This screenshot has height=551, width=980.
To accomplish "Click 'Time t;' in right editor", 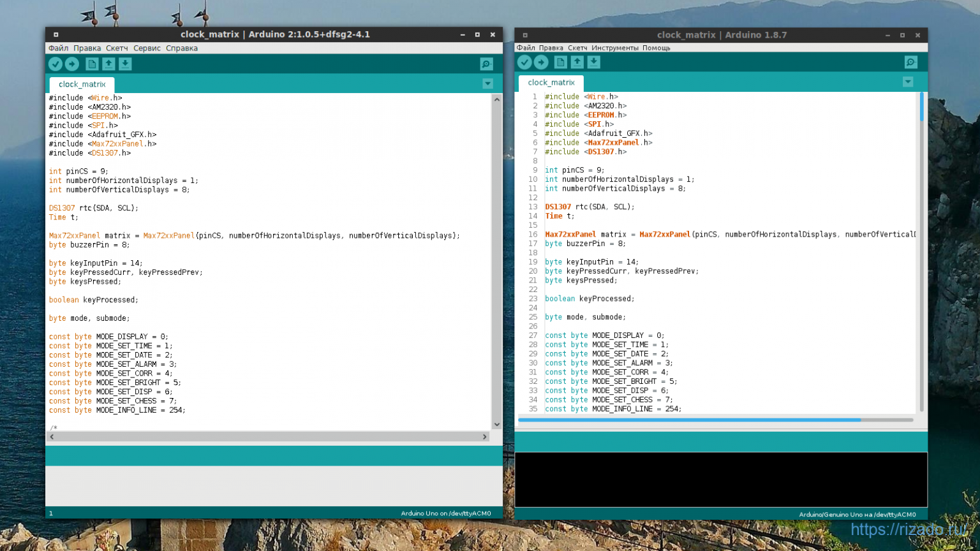I will pyautogui.click(x=560, y=216).
